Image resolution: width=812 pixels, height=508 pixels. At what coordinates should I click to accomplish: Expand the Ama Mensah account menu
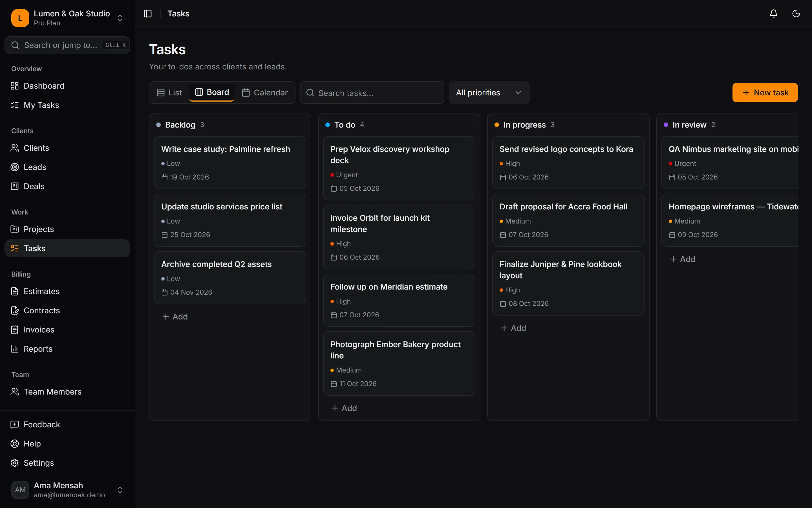click(67, 490)
